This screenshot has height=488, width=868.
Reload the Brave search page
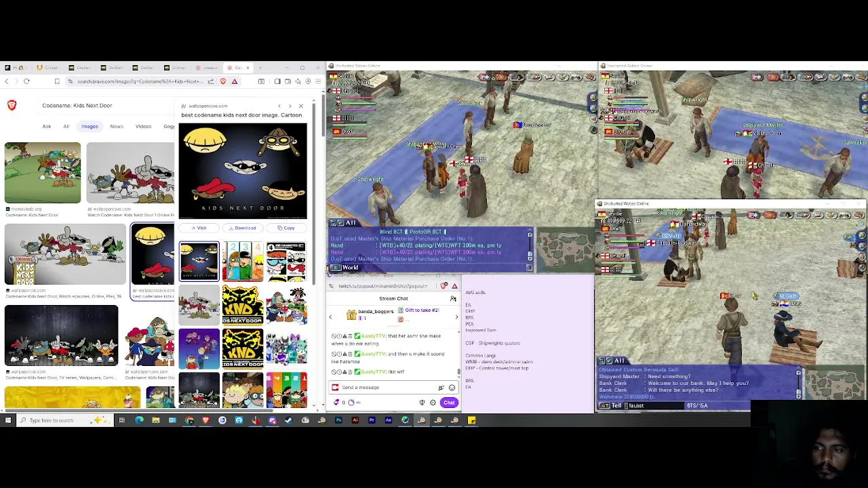(x=26, y=81)
